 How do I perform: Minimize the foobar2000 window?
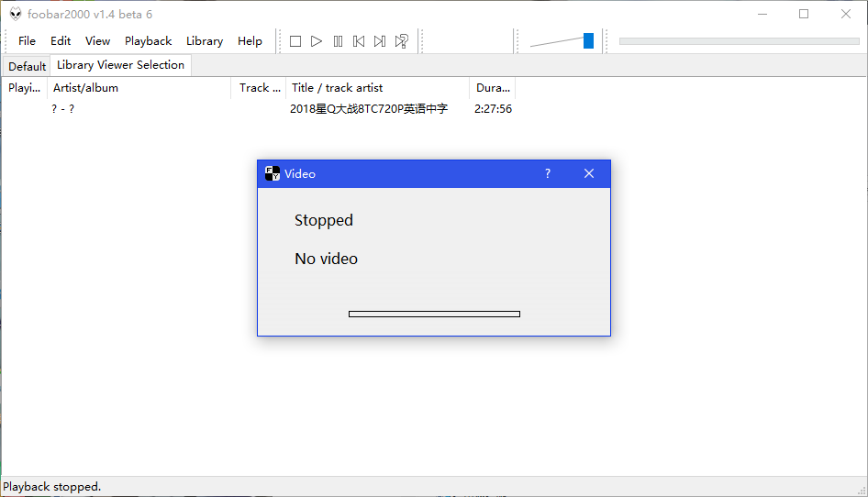[x=762, y=14]
